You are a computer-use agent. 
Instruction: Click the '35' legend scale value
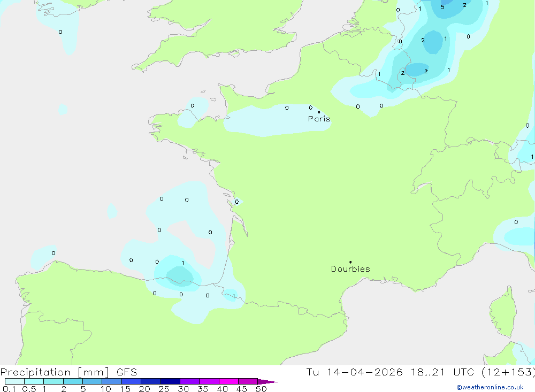pyautogui.click(x=203, y=389)
